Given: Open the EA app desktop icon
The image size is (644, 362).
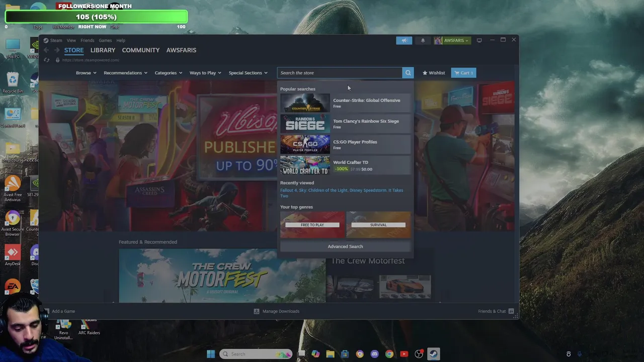Looking at the screenshot, I should click(13, 288).
